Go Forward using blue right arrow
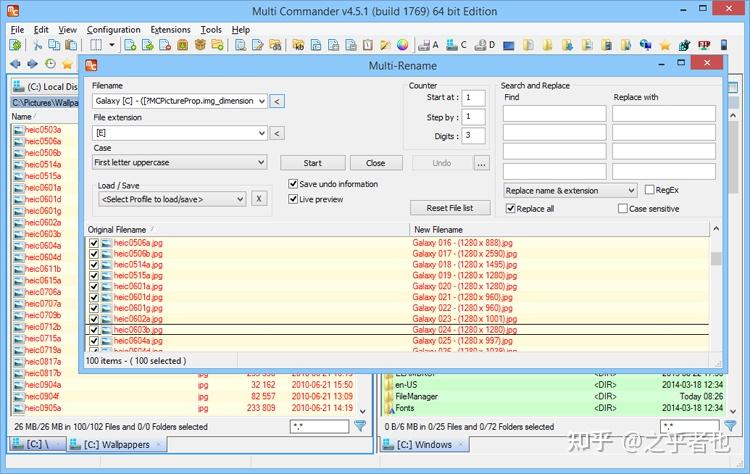Screen dimensions: 750x474 coord(33,64)
